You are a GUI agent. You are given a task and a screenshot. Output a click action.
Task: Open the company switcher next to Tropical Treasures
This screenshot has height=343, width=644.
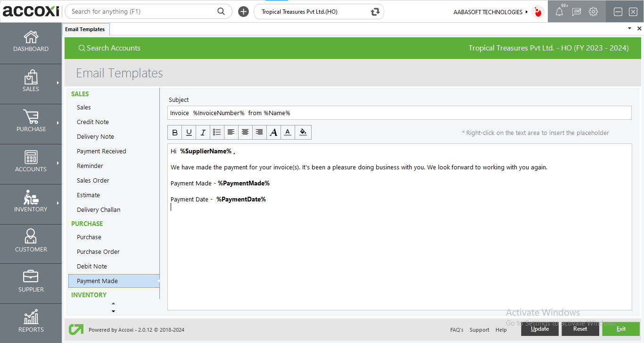tap(374, 11)
